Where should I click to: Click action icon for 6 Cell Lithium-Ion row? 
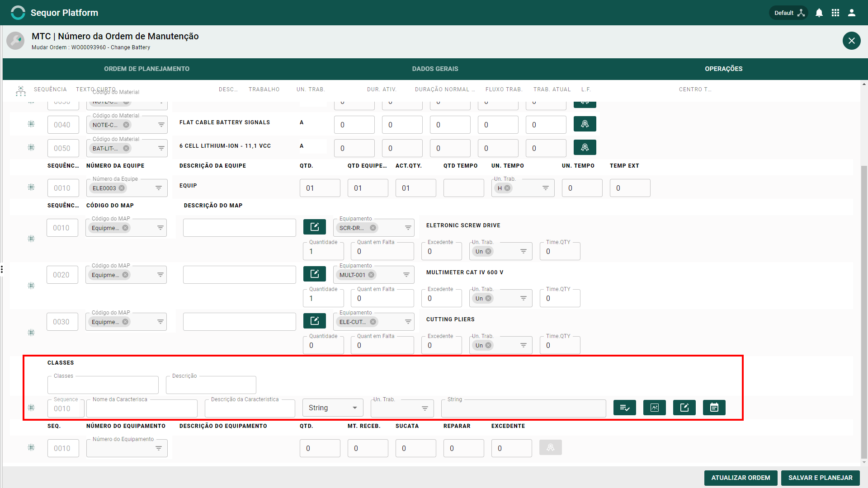coord(585,147)
